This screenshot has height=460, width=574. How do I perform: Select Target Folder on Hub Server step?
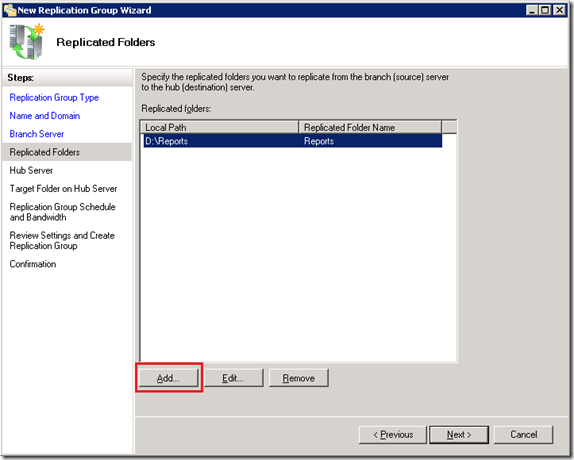coord(63,188)
